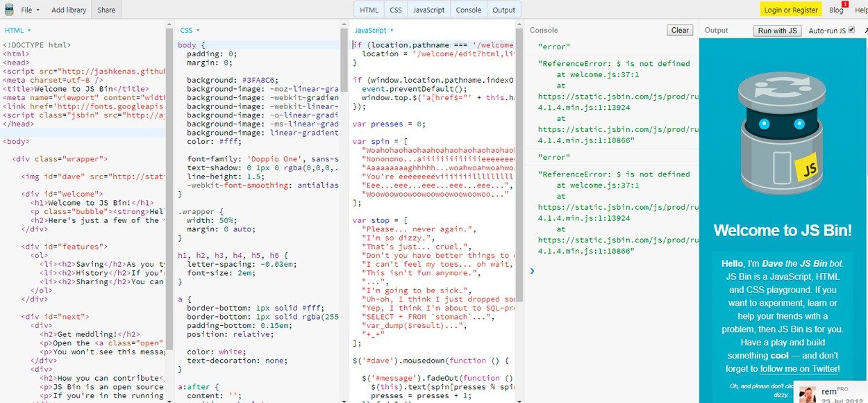Click the '<div class="wrapper">' HTML line

pos(60,158)
